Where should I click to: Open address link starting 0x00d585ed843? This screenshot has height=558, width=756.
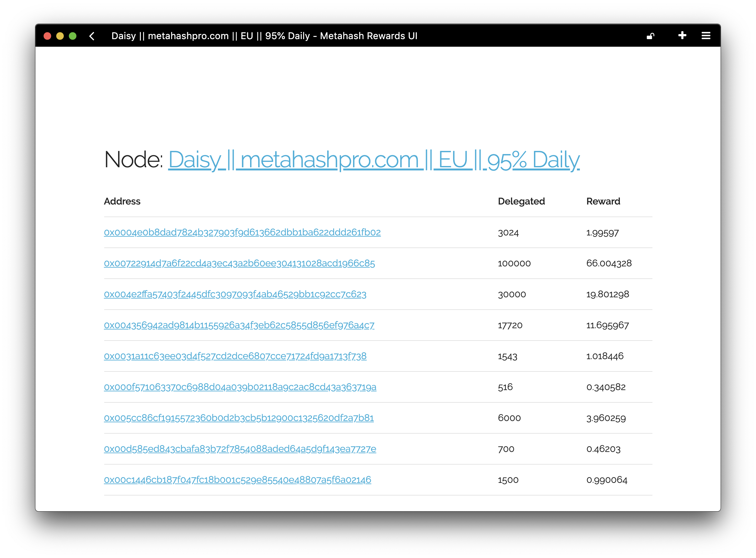pos(240,449)
